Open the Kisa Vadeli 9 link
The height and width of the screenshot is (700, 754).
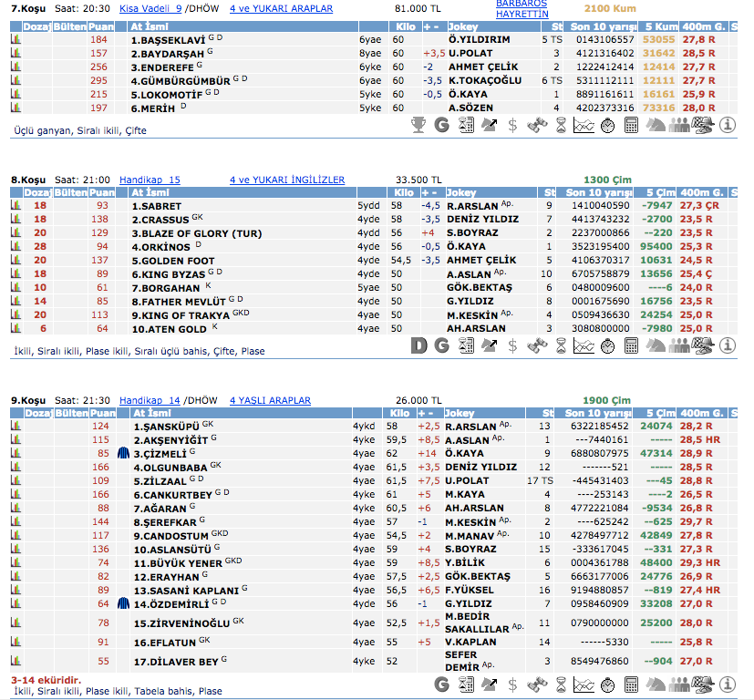[150, 8]
